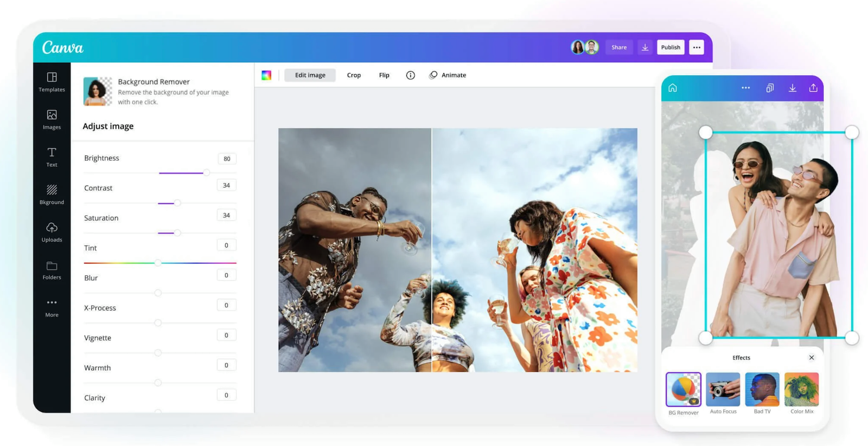Image resolution: width=868 pixels, height=446 pixels.
Task: Tap the home icon in mobile preview
Action: pos(673,88)
